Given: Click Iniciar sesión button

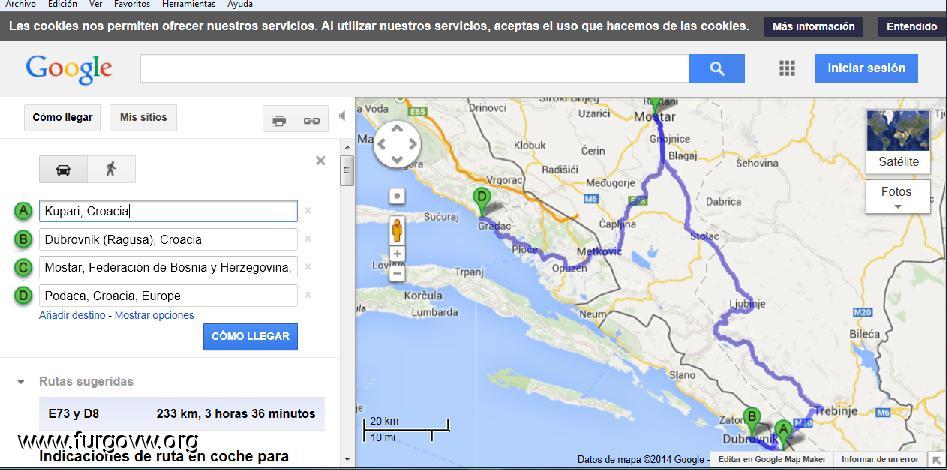Looking at the screenshot, I should 866,68.
